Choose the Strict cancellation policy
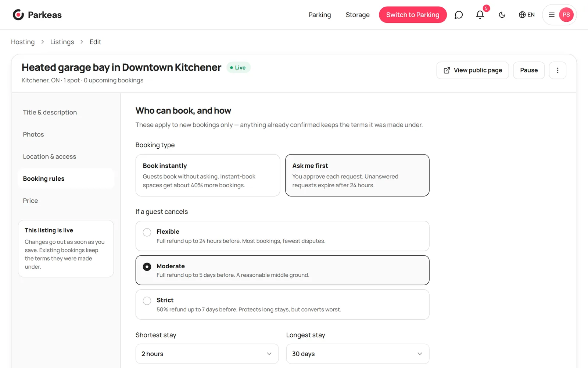 click(282, 305)
